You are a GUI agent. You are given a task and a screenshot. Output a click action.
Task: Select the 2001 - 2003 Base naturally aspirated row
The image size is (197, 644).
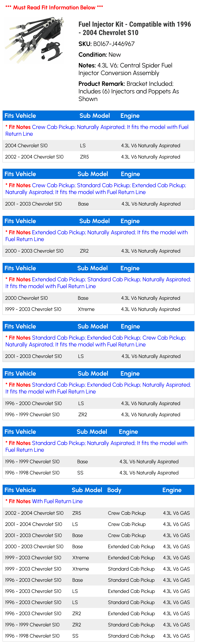click(x=98, y=204)
